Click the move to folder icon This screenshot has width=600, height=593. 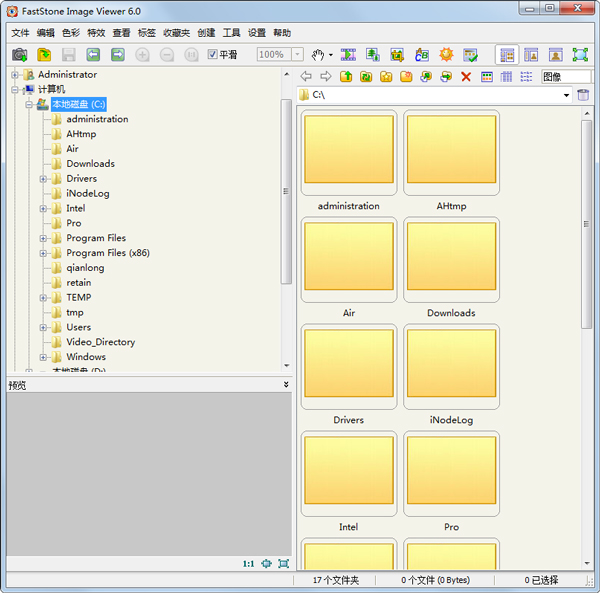[x=446, y=77]
